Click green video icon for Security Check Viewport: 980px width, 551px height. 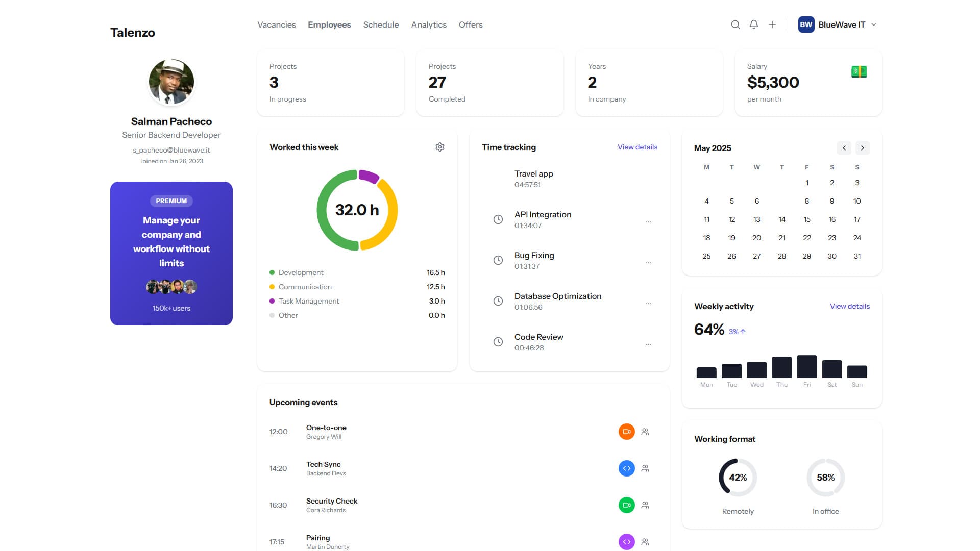626,505
